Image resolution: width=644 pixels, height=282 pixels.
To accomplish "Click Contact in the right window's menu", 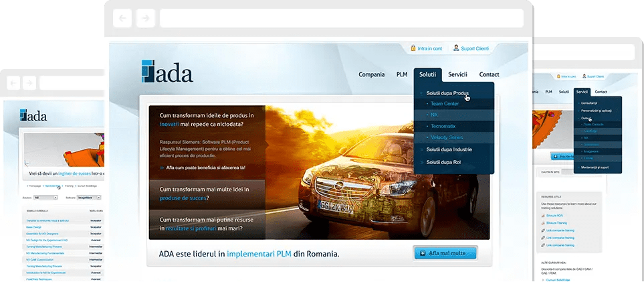I will 601,92.
